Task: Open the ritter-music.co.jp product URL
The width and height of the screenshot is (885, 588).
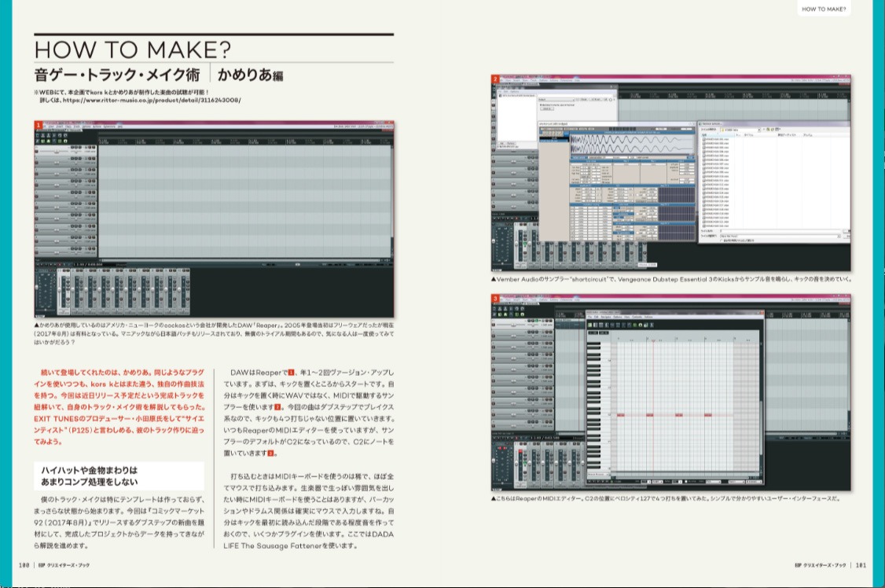Action: (x=151, y=101)
